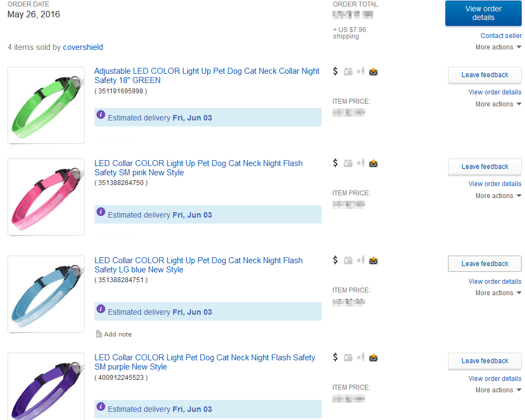Viewport: 525px width, 420px height.
Task: Open More actions dropdown for pink collar item
Action: pyautogui.click(x=498, y=196)
